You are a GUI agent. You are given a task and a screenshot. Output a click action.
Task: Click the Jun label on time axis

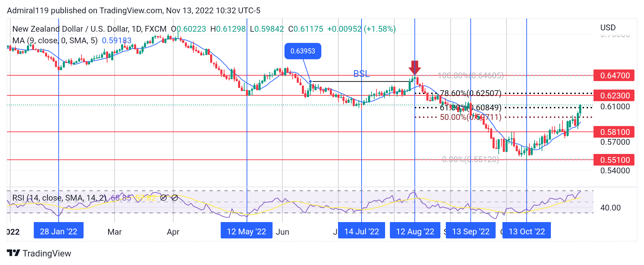pyautogui.click(x=282, y=232)
